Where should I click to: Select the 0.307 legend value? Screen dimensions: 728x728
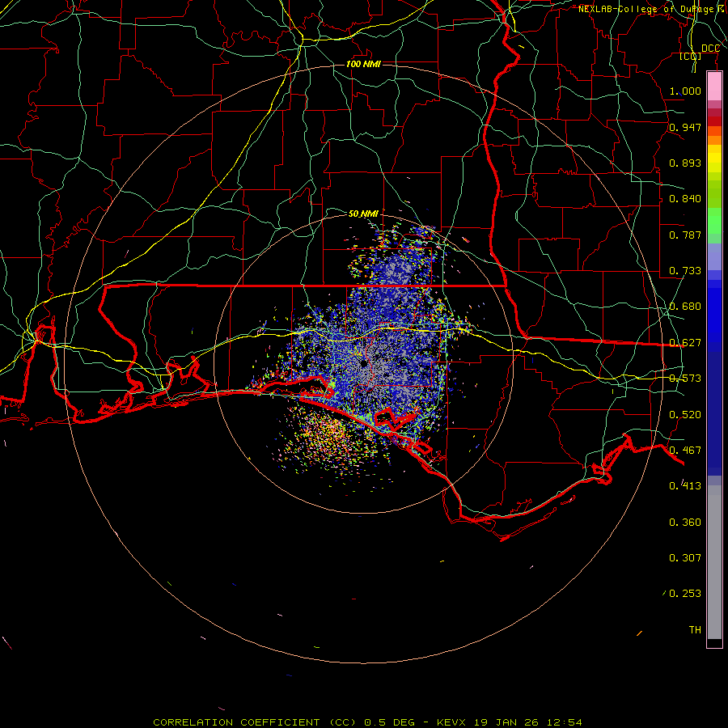point(685,558)
